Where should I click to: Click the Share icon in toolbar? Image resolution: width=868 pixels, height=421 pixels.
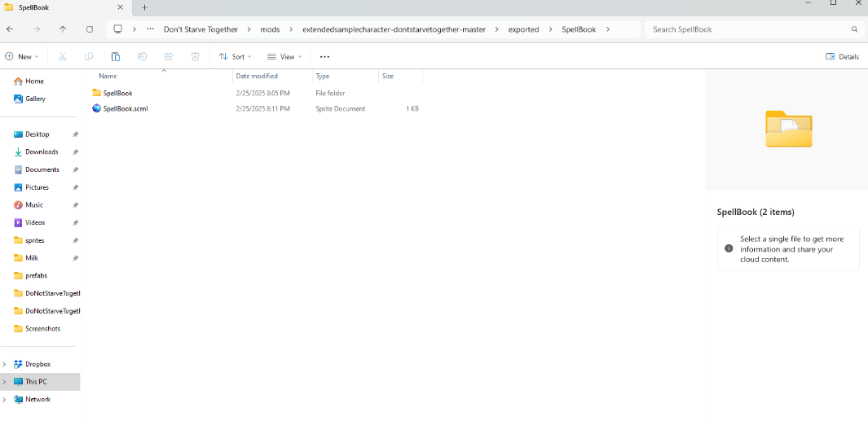tap(169, 57)
